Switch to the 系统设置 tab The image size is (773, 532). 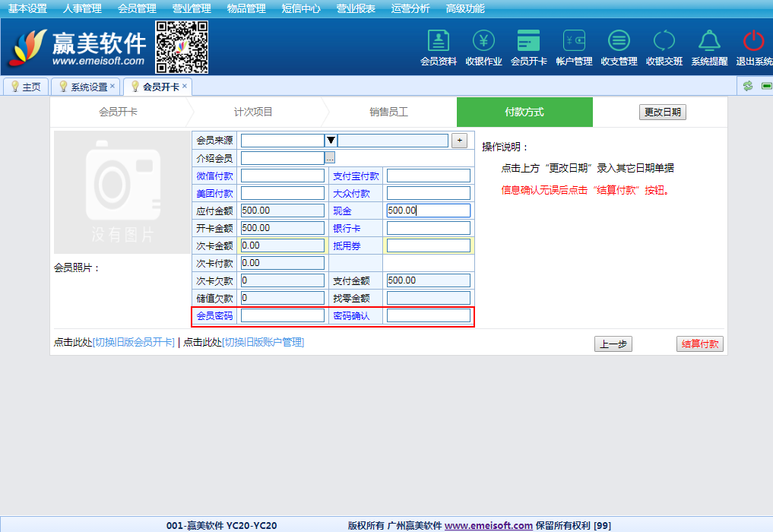(88, 87)
